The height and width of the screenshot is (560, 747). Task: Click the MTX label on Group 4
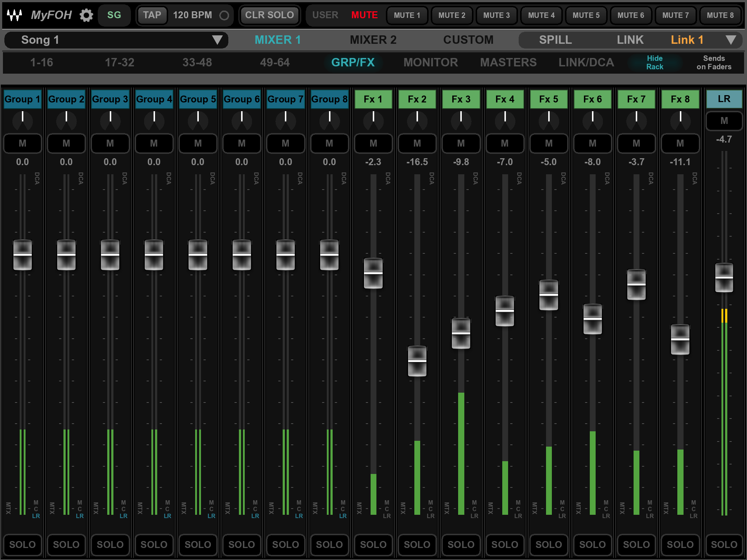click(140, 508)
